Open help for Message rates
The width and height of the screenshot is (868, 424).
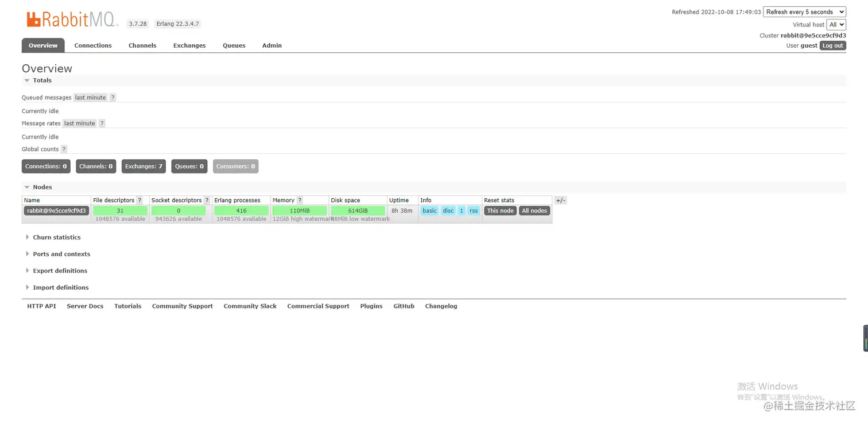(x=102, y=124)
